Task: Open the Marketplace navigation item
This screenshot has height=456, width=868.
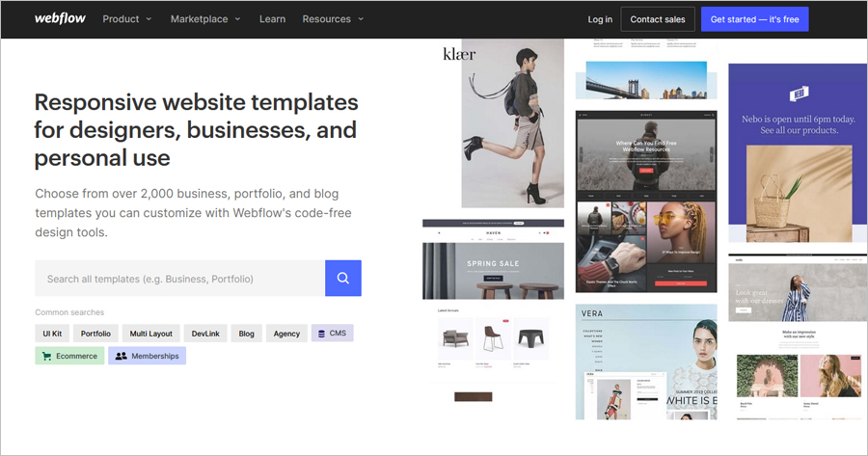Action: (200, 19)
